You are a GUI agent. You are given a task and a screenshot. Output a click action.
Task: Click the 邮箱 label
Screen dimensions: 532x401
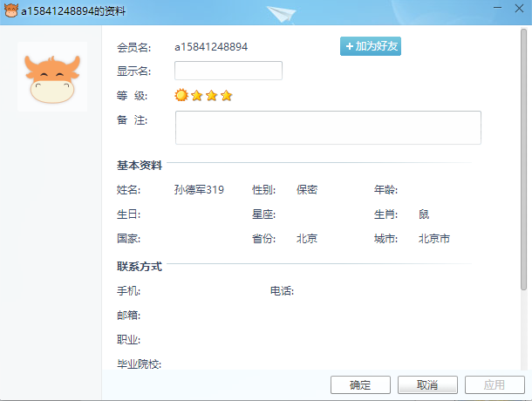tap(128, 316)
